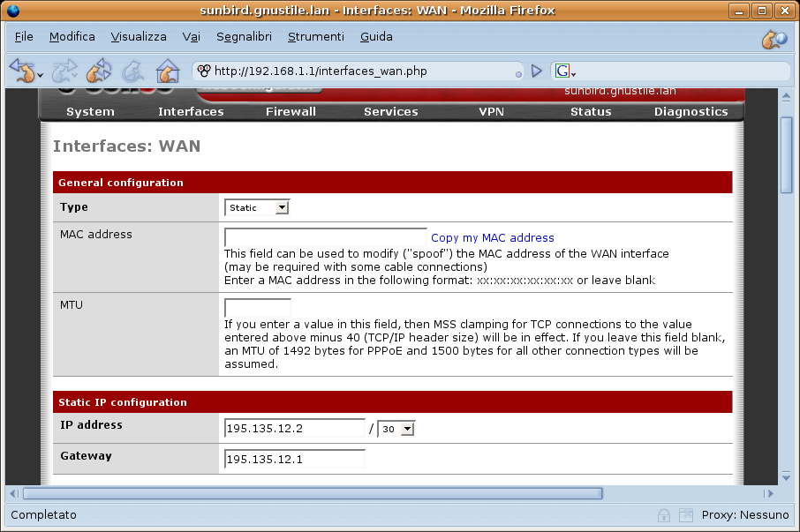Open the Google search engine selector
Viewport: 800px width, 532px height.
click(565, 71)
